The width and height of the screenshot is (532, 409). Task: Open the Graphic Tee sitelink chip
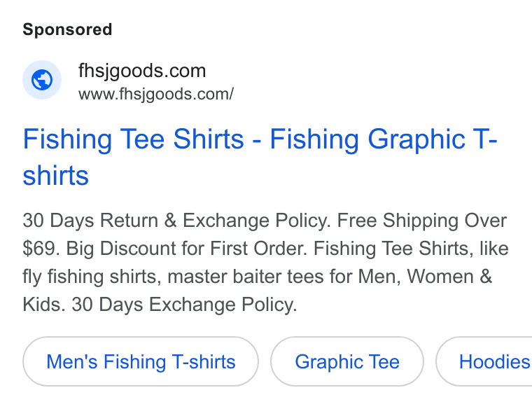346,361
